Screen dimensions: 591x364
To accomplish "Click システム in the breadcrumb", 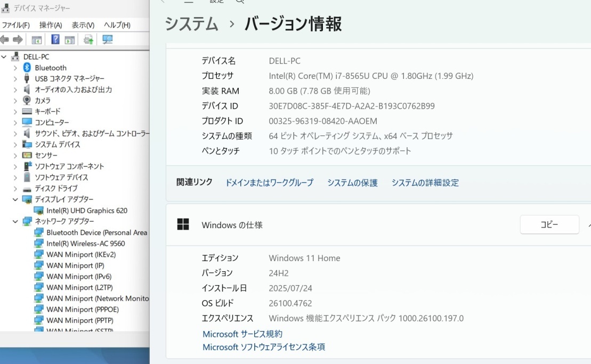I will (x=191, y=24).
